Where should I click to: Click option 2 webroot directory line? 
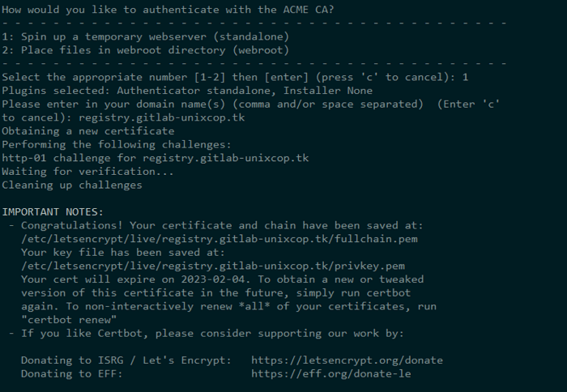(145, 50)
